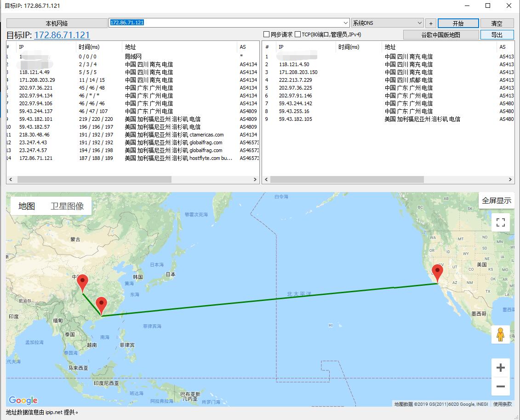Image resolution: width=520 pixels, height=420 pixels.
Task: Click 清空 to clear trace results
Action: pos(497,23)
